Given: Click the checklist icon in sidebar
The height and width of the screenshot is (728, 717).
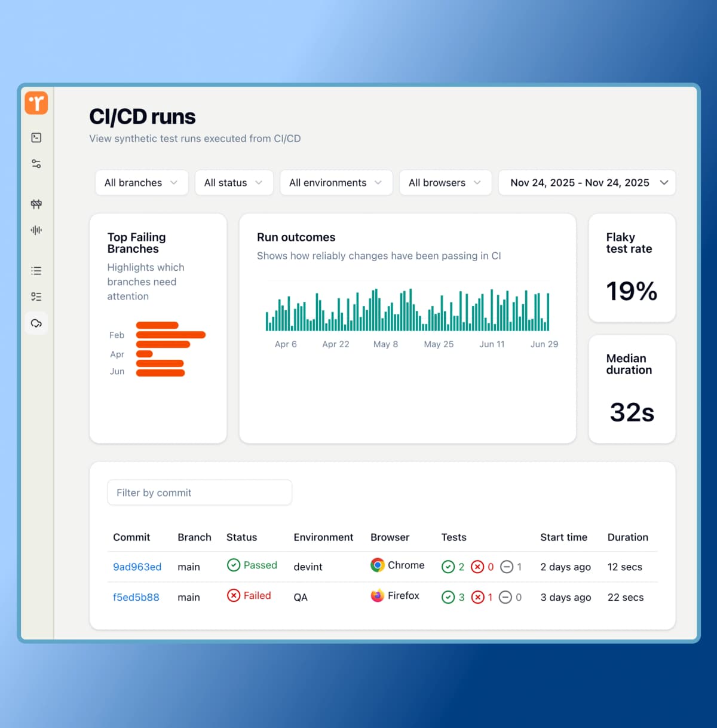Looking at the screenshot, I should click(36, 296).
